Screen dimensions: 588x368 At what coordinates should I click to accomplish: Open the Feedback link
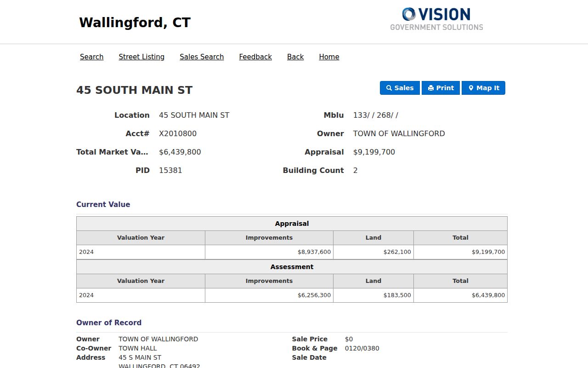pyautogui.click(x=255, y=57)
